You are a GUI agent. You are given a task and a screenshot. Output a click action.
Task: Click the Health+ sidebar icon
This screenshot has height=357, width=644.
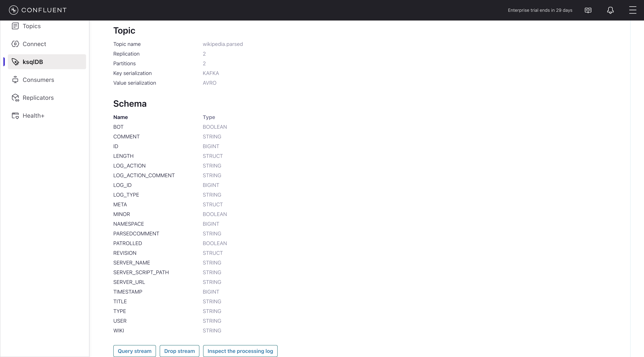15,116
